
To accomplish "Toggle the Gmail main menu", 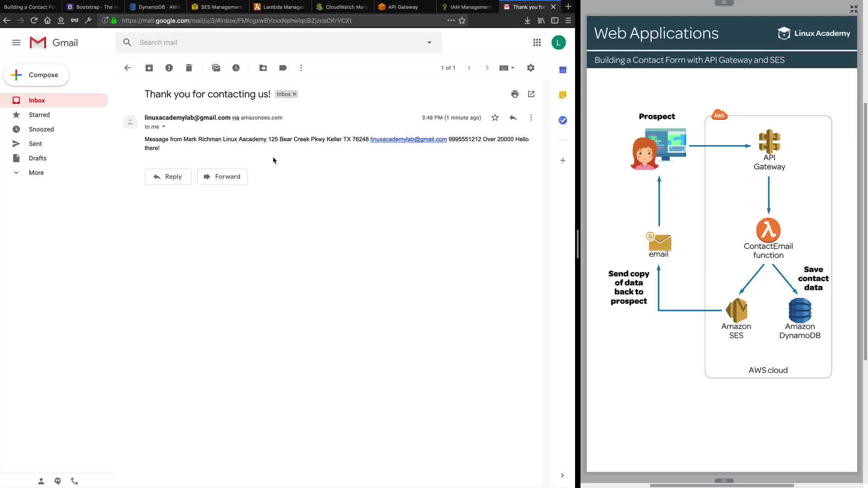I will point(16,42).
